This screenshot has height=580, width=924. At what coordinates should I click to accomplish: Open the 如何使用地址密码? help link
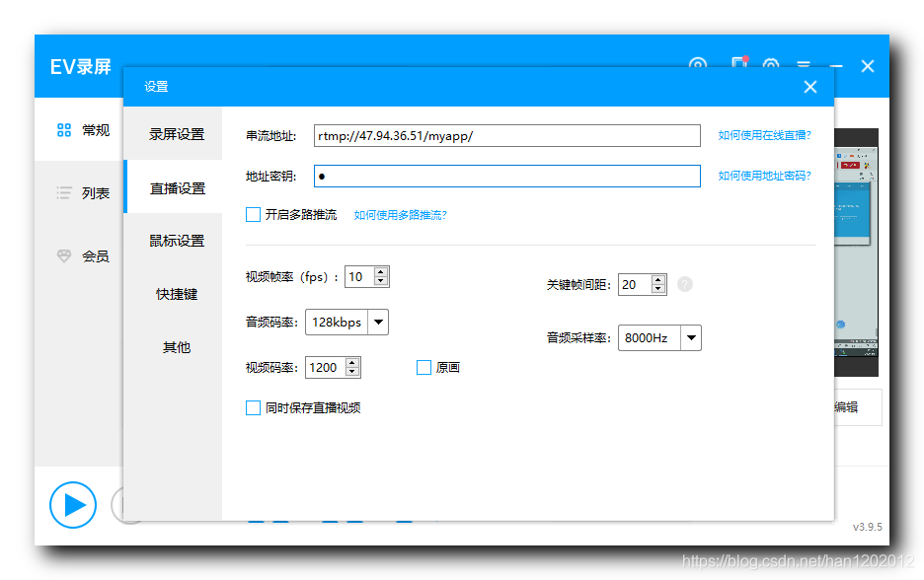pos(764,176)
